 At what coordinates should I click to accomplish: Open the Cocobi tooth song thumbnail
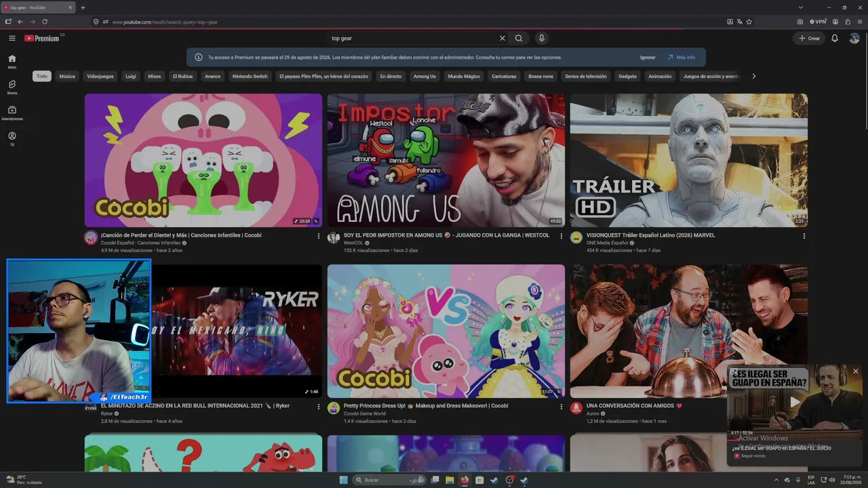[203, 161]
